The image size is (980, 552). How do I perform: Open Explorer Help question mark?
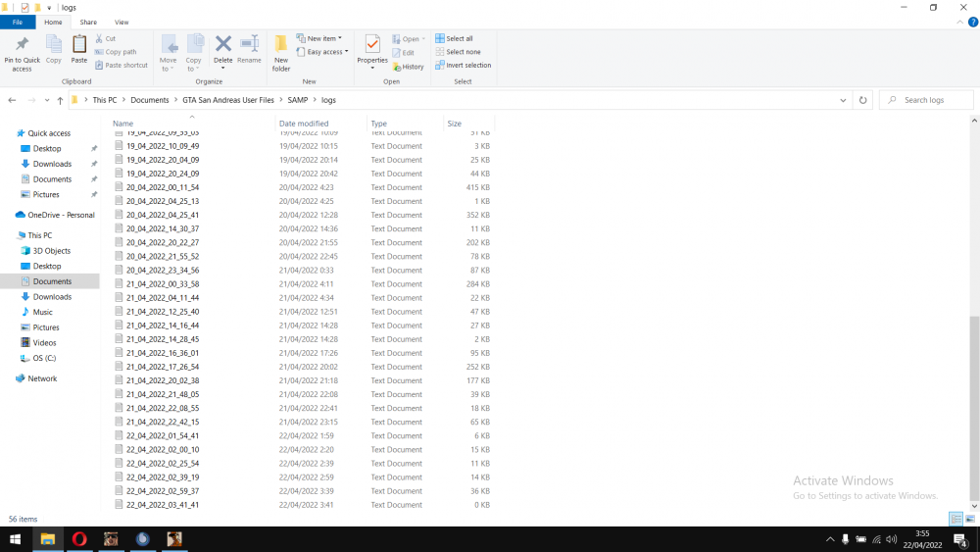tap(972, 22)
